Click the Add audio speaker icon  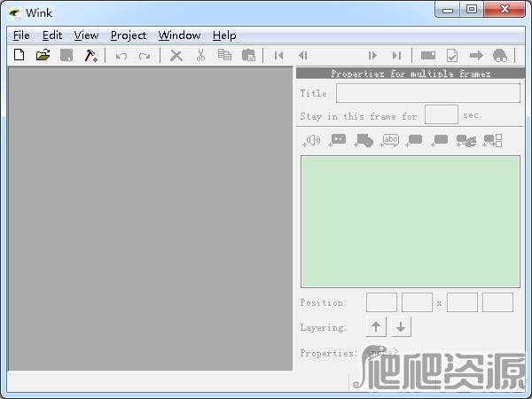tap(312, 140)
